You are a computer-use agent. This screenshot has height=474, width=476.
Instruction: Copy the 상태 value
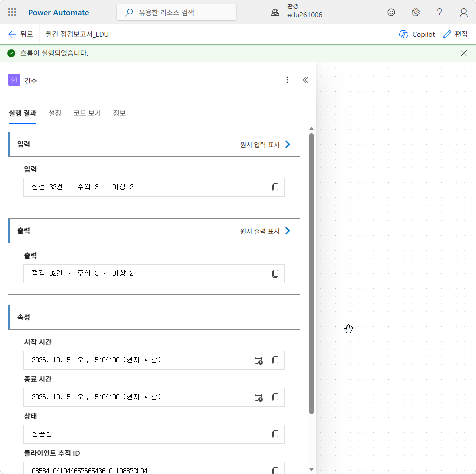point(275,434)
